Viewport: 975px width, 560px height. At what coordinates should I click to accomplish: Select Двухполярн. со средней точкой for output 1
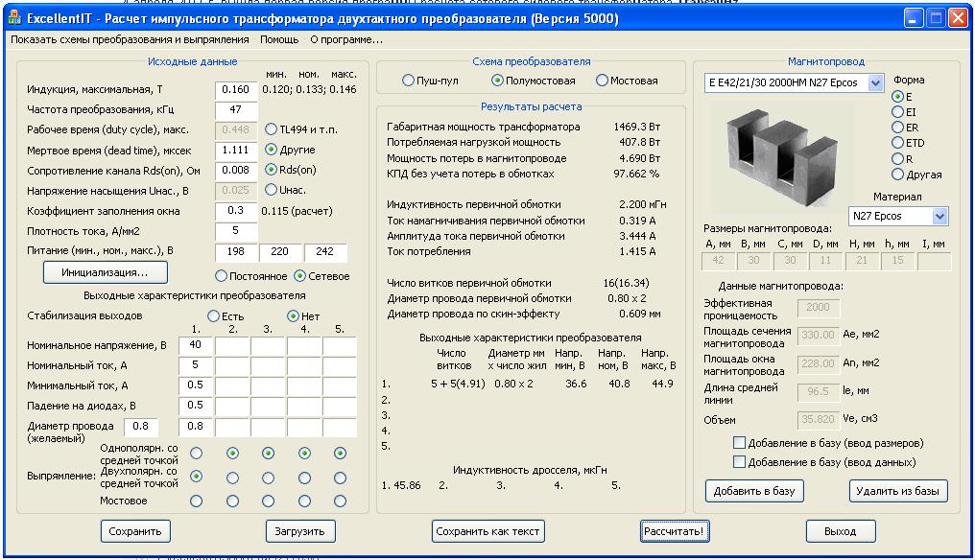point(196,477)
